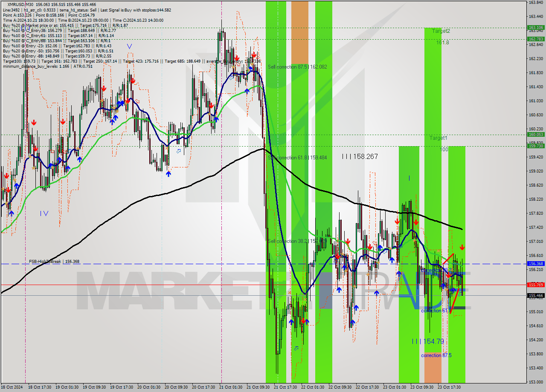Select the Buy %20 @ Entry -88: 148.849 line
This screenshot has width=546, height=392.
(x=57, y=56)
